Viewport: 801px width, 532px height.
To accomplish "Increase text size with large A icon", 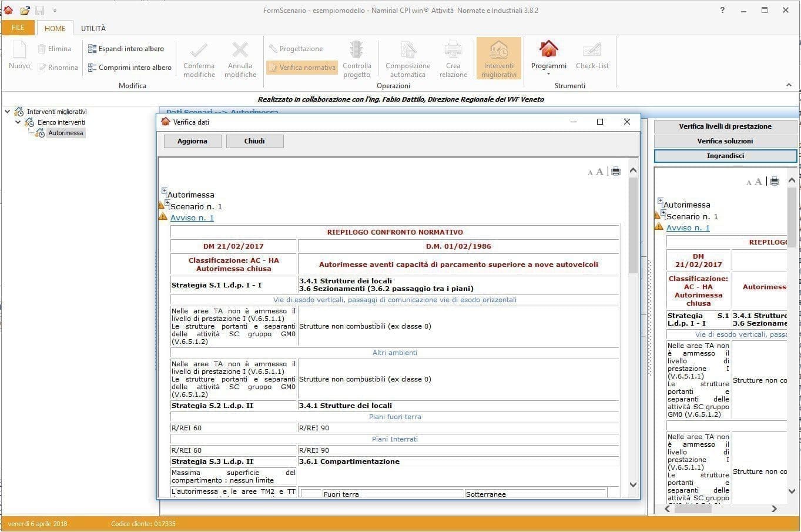I will (x=599, y=172).
